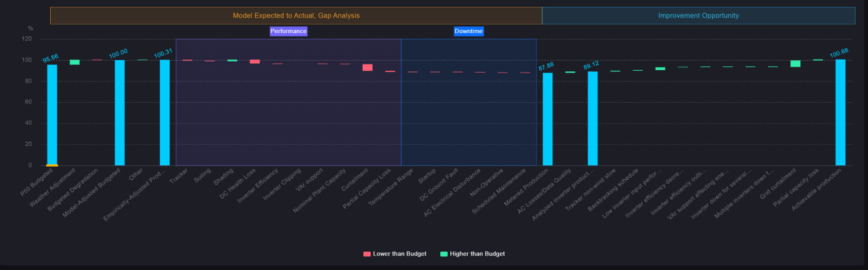
Task: Click the Empirically-Adjusted Production blue bar
Action: tap(165, 113)
